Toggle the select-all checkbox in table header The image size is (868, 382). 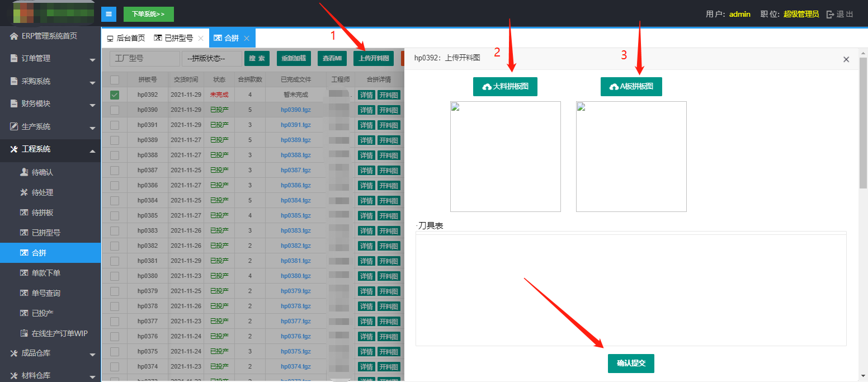click(115, 80)
